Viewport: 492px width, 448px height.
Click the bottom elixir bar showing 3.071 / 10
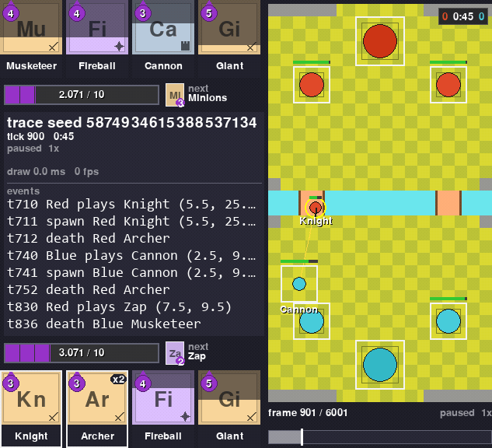click(82, 353)
